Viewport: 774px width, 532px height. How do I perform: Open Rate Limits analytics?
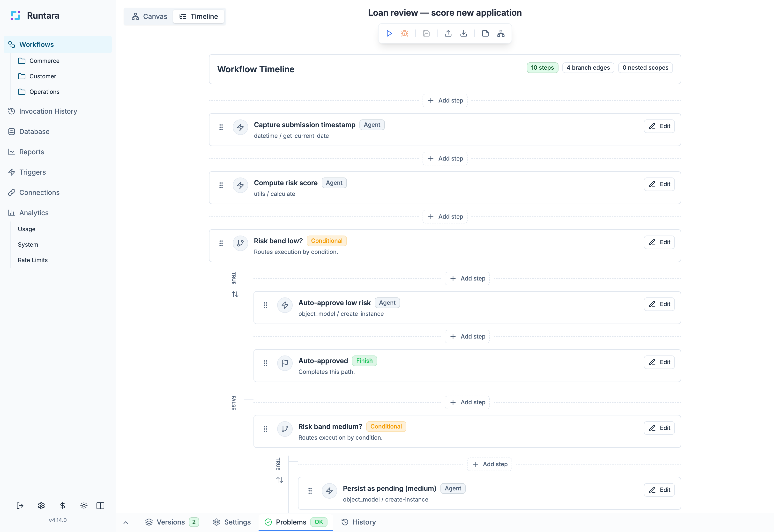pos(33,260)
